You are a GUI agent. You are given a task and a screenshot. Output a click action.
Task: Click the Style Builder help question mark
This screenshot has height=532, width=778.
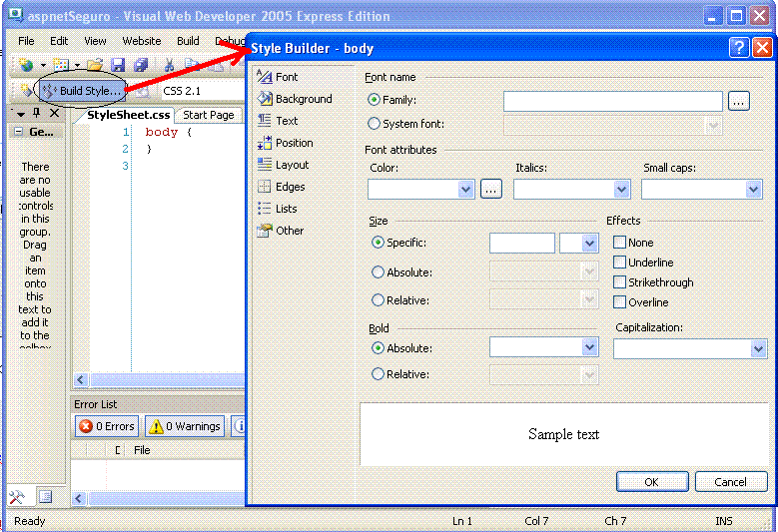pos(739,48)
